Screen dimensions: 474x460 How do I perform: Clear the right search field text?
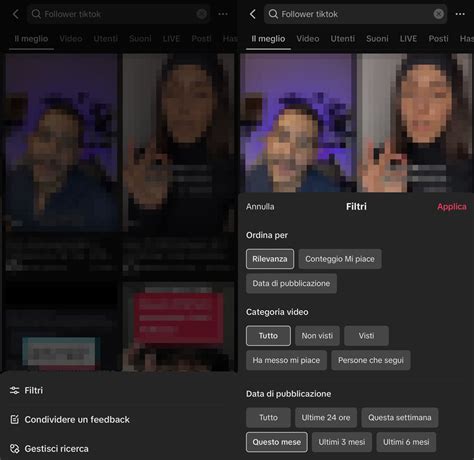pyautogui.click(x=438, y=14)
